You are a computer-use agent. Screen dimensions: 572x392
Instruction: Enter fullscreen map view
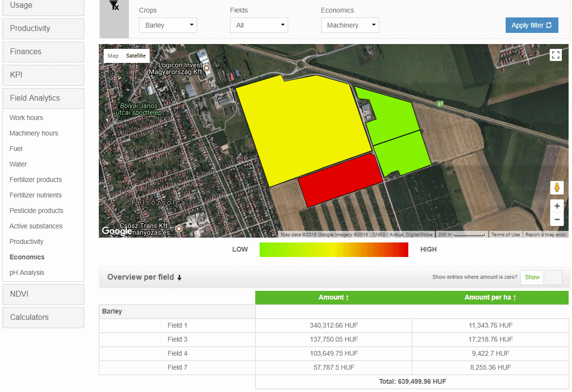556,55
